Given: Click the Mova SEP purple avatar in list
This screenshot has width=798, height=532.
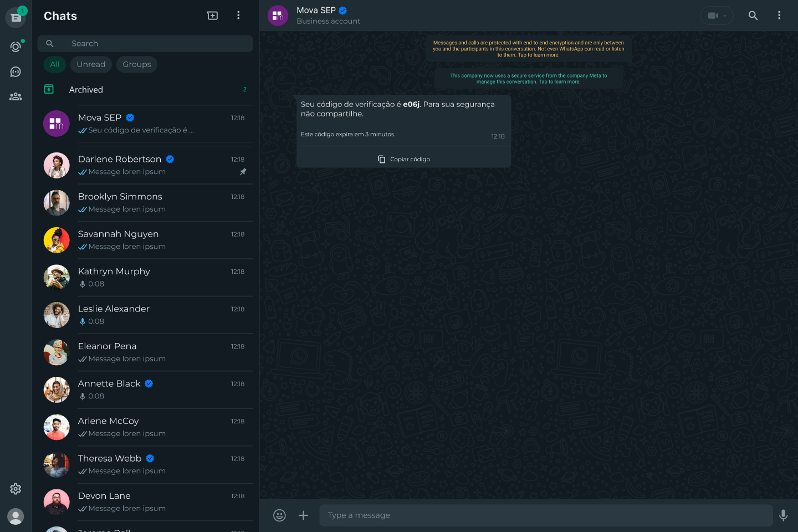Looking at the screenshot, I should 57,124.
